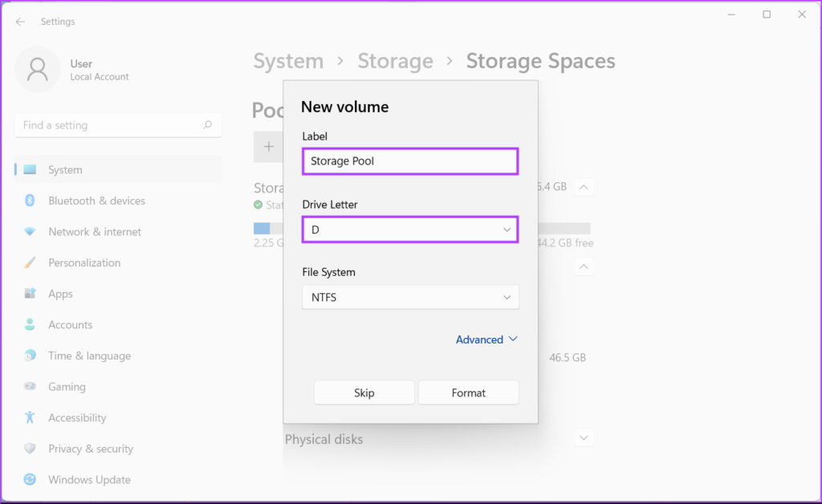The image size is (822, 504).
Task: Click the Accessibility figure icon
Action: [30, 417]
